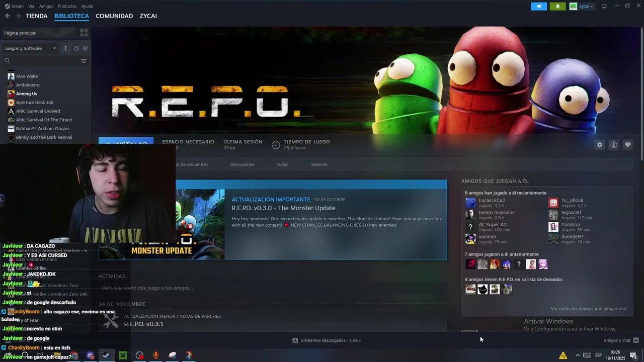This screenshot has height=362, width=644.
Task: Open the Ver menu
Action: tap(31, 7)
